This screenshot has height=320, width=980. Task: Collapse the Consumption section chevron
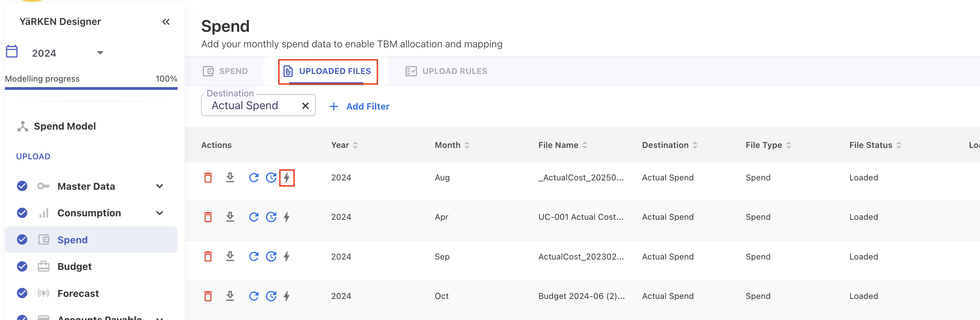tap(159, 213)
